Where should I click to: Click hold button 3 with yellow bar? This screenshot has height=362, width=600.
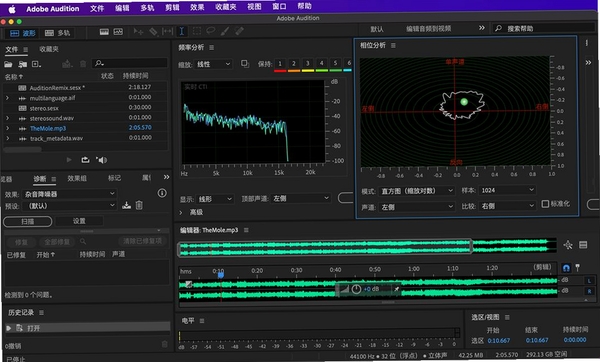pyautogui.click(x=308, y=64)
